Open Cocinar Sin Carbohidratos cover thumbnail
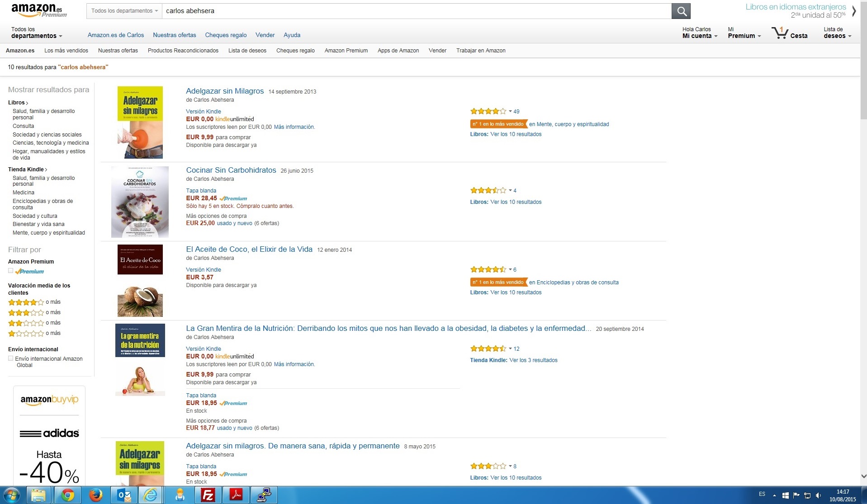Image resolution: width=867 pixels, height=504 pixels. pyautogui.click(x=140, y=202)
